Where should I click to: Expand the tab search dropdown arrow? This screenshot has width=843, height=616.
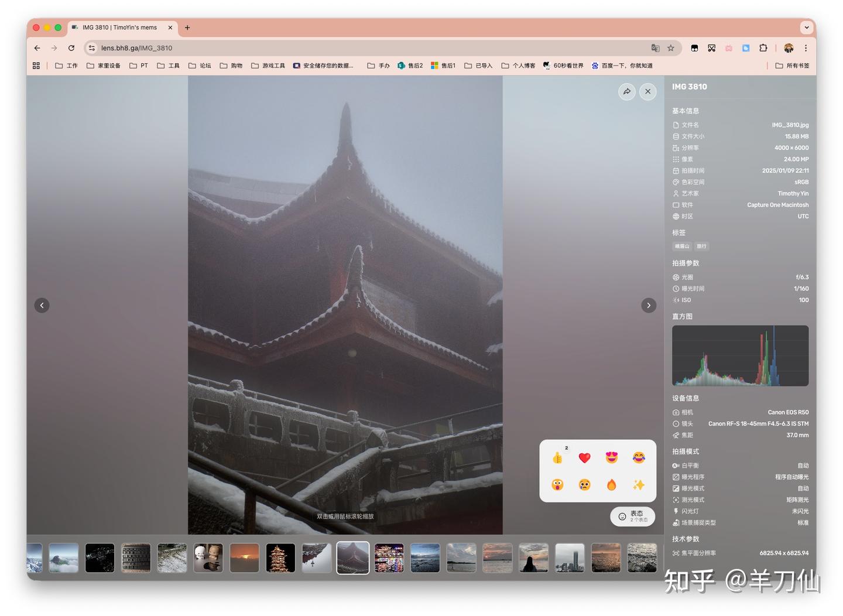pos(807,28)
